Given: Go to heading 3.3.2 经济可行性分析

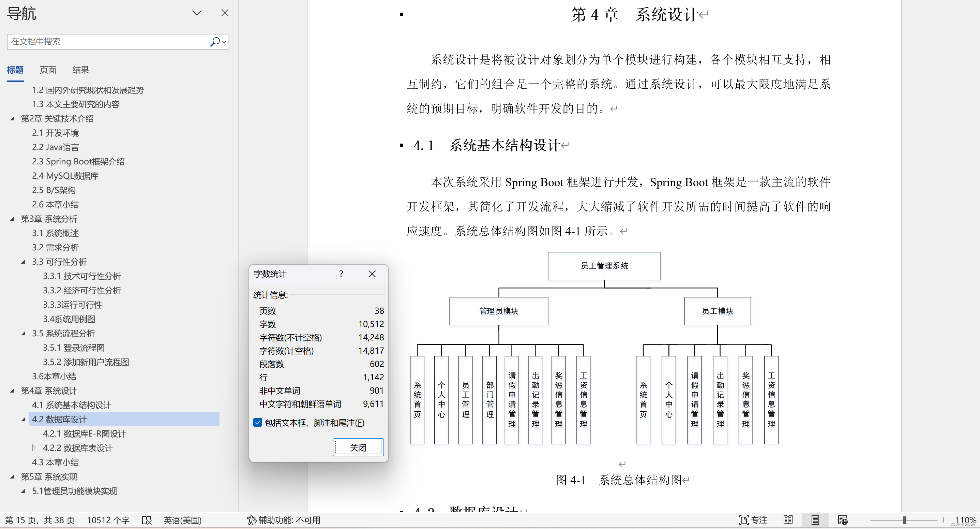Looking at the screenshot, I should click(82, 291).
